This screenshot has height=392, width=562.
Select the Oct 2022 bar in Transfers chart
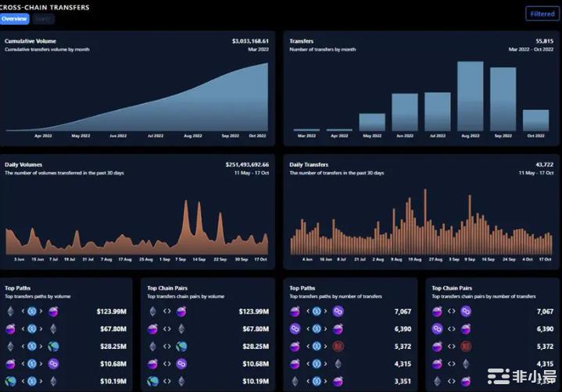pyautogui.click(x=535, y=120)
